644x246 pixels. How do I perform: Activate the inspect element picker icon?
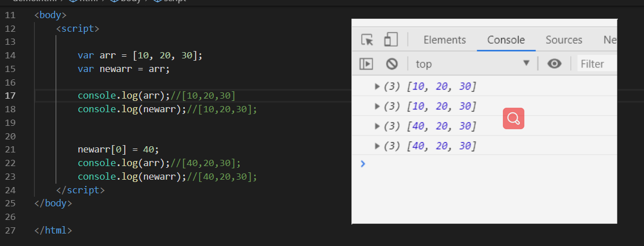coord(367,40)
